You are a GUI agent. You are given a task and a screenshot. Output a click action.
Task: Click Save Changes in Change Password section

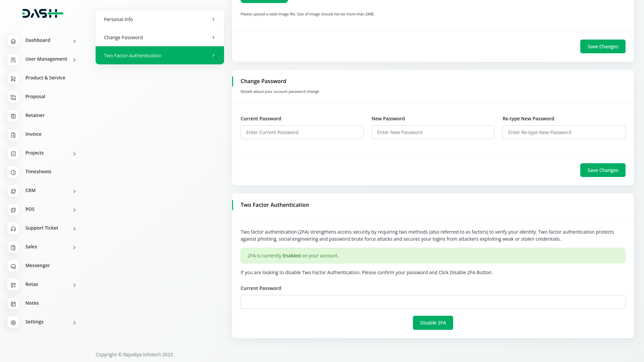coord(602,170)
